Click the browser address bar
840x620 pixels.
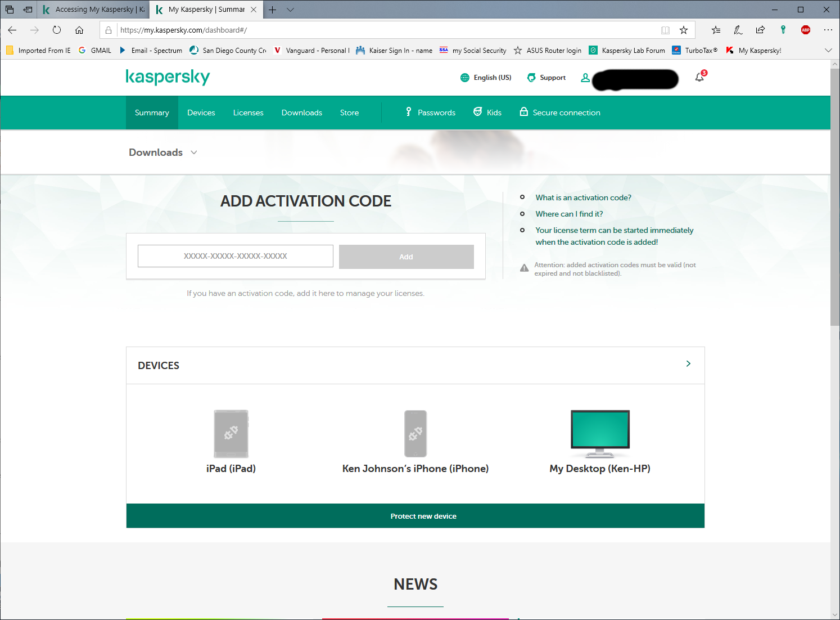tap(388, 30)
